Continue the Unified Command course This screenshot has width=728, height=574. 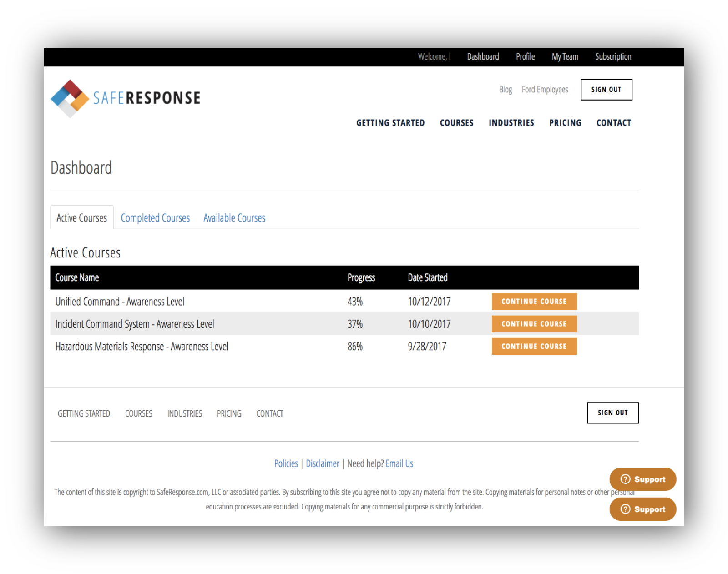coord(534,302)
